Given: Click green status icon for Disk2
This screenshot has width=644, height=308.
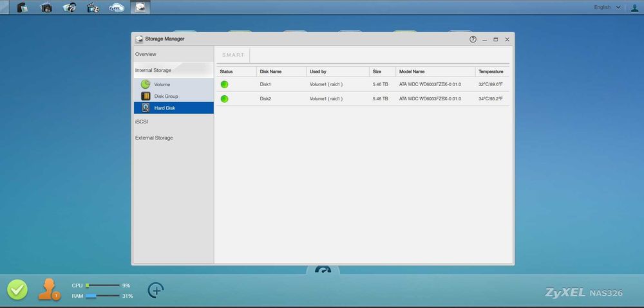Looking at the screenshot, I should point(224,99).
